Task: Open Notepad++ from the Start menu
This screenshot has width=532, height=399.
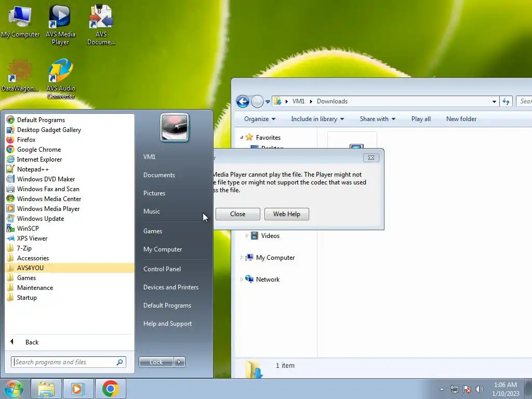Action: tap(70, 169)
